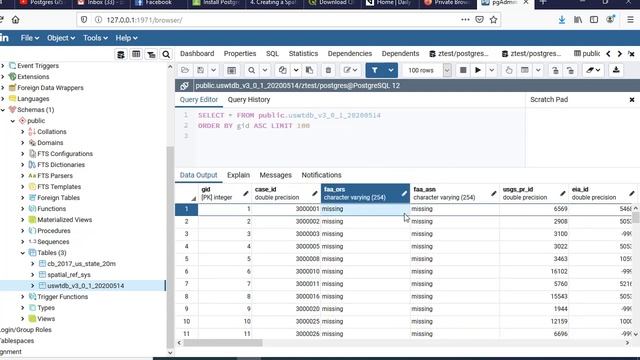The height and width of the screenshot is (360, 640).
Task: Select the Trigger Functions tree item
Action: [x=62, y=297]
